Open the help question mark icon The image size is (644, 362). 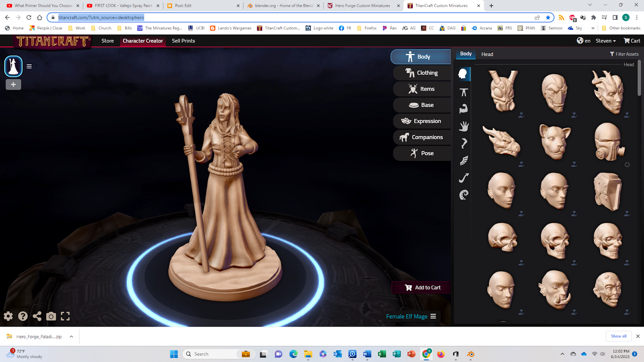[23, 316]
